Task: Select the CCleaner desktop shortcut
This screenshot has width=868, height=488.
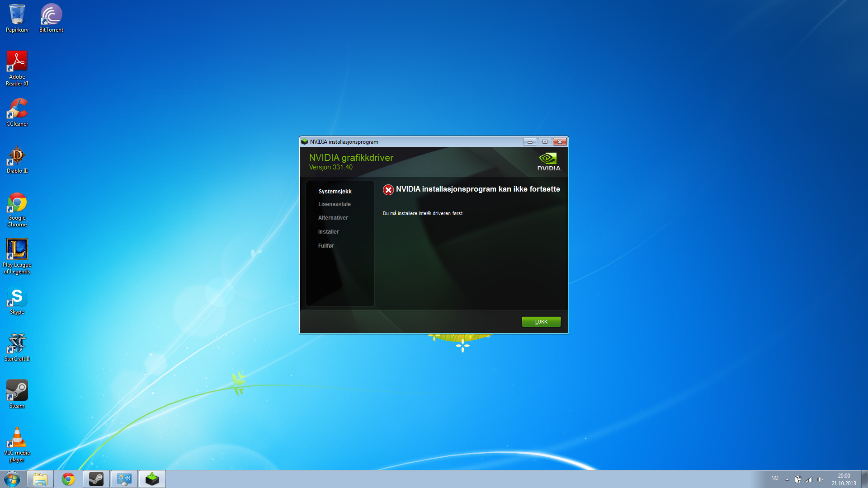Action: [x=17, y=112]
